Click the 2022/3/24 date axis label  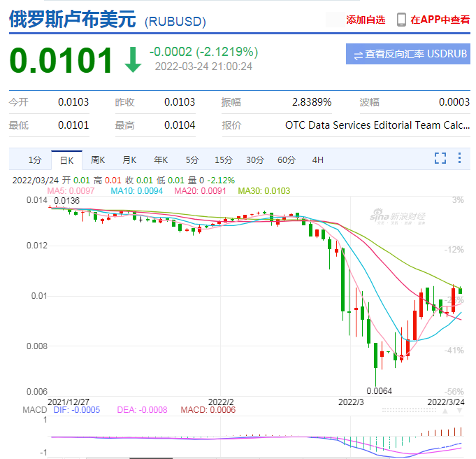point(446,402)
